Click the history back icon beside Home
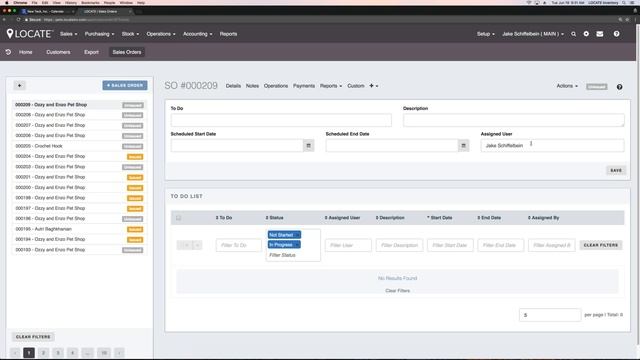This screenshot has height=360, width=640. (x=8, y=52)
